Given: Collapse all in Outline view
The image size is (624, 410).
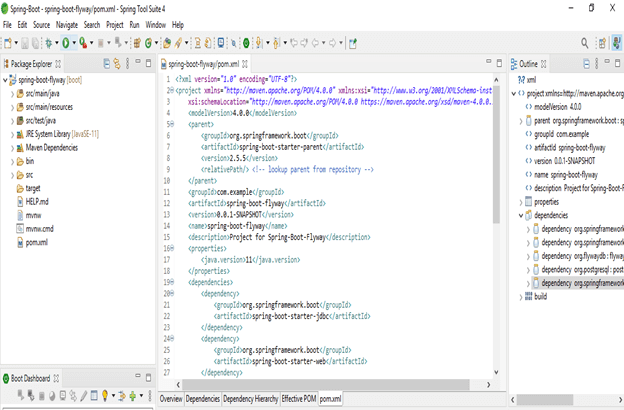Looking at the screenshot, I should [586, 64].
